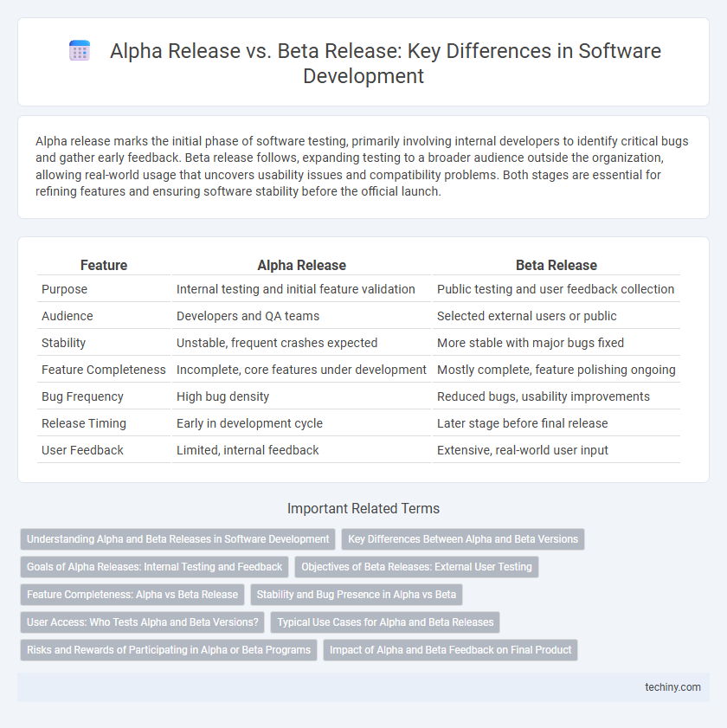Click 'Incomplete, core features under development' cell
Image resolution: width=727 pixels, height=728 pixels.
[301, 370]
